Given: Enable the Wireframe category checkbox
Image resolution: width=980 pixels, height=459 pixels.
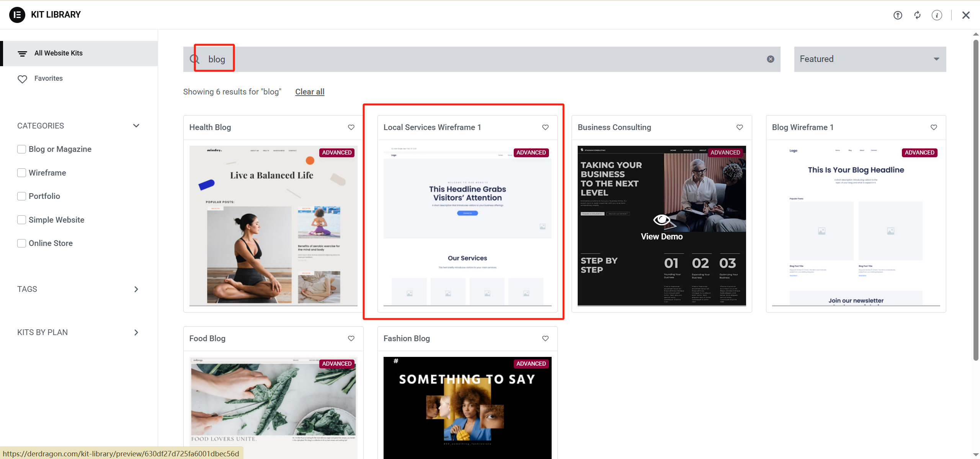Looking at the screenshot, I should pyautogui.click(x=22, y=173).
